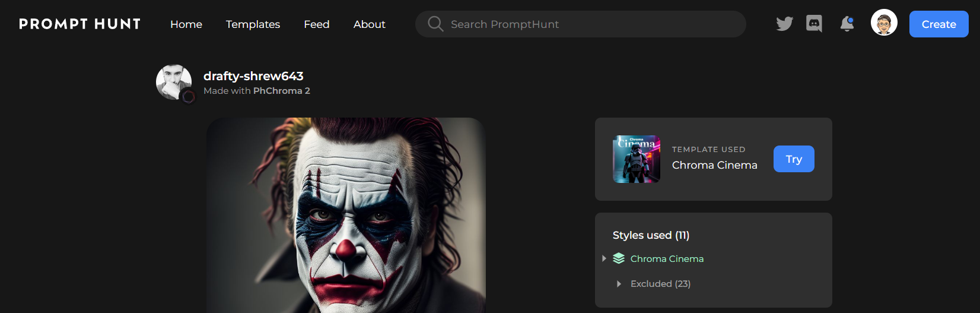Click the Chroma Cinema layers icon
Image resolution: width=980 pixels, height=313 pixels.
(x=619, y=258)
